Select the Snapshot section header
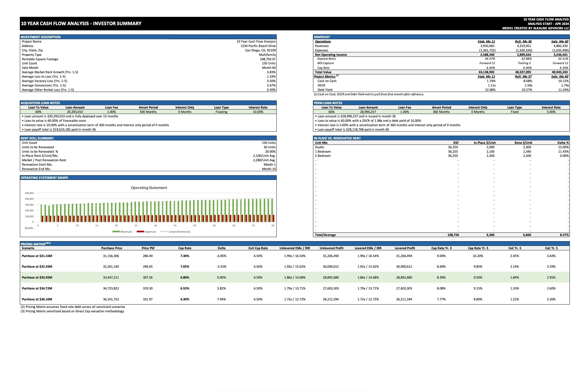The height and width of the screenshot is (392, 588). point(322,37)
